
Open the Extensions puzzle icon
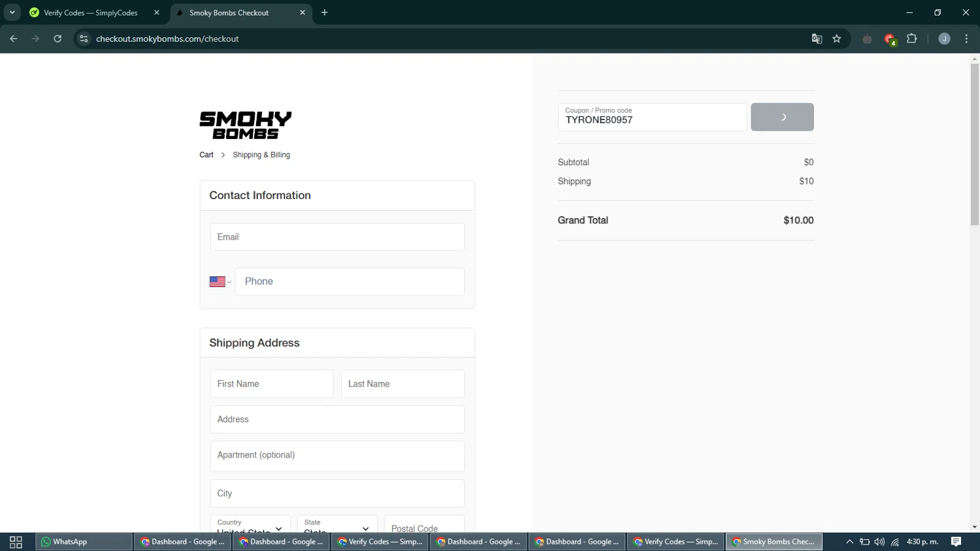912,39
